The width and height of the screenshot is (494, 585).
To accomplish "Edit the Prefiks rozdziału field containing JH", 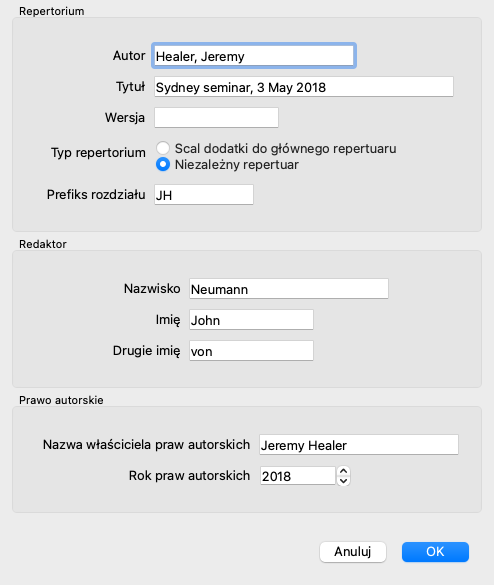I will point(204,194).
